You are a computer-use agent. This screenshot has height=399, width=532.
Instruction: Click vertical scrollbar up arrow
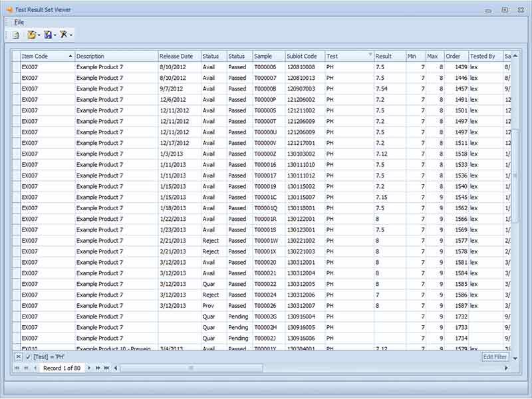[515, 56]
